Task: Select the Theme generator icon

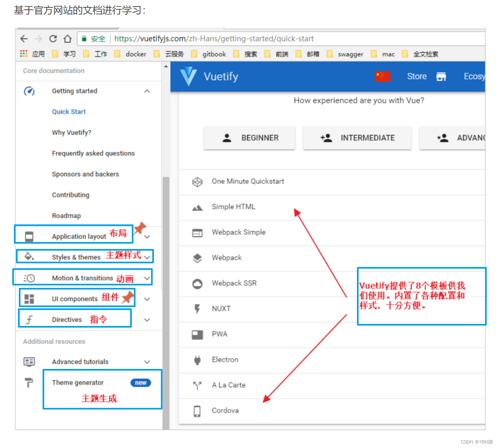Action: point(29,382)
